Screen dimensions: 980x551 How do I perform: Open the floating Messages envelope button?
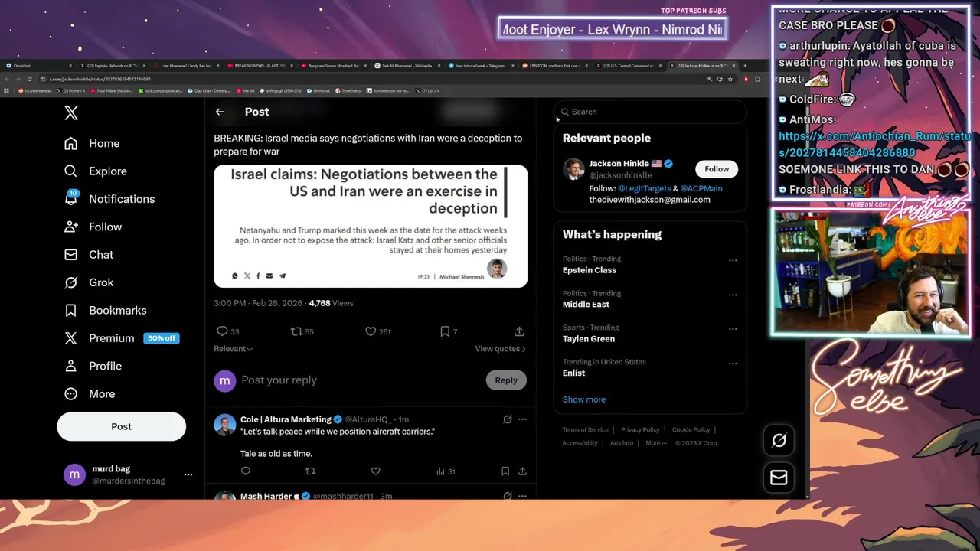(779, 478)
